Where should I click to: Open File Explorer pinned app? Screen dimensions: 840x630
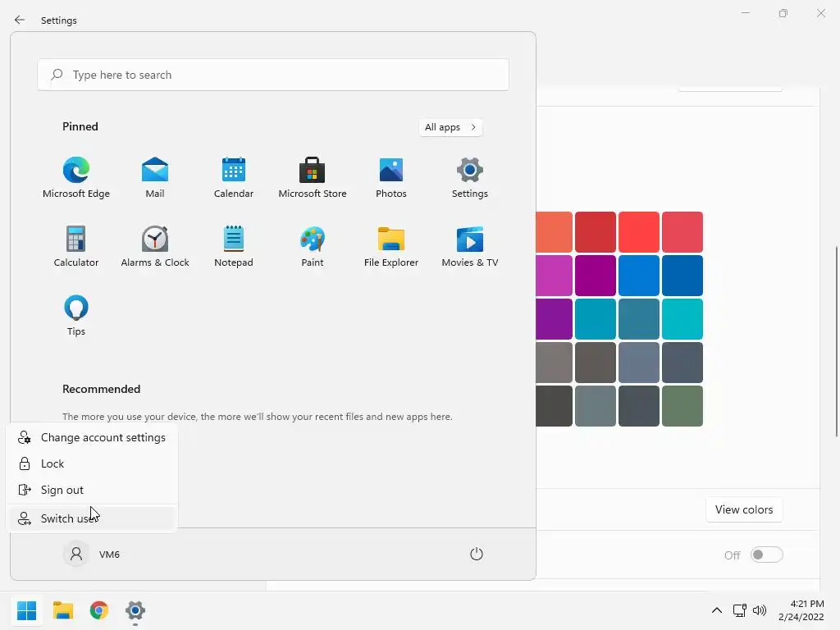(x=391, y=246)
